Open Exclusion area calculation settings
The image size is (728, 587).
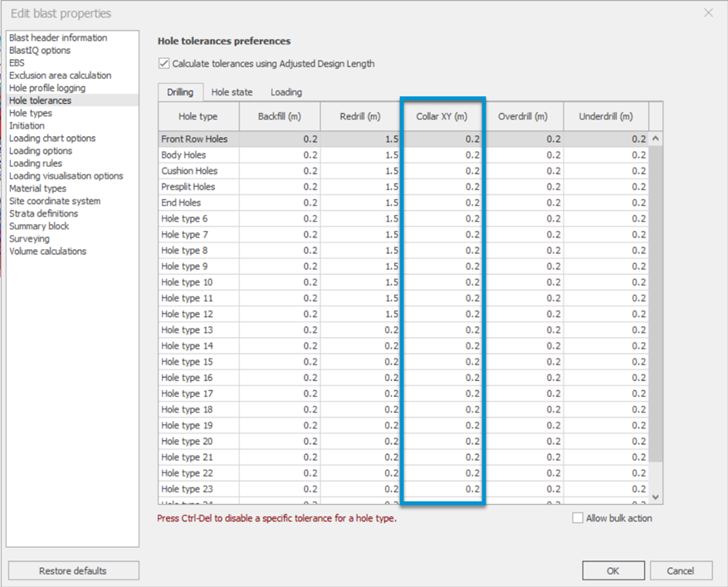[x=72, y=76]
